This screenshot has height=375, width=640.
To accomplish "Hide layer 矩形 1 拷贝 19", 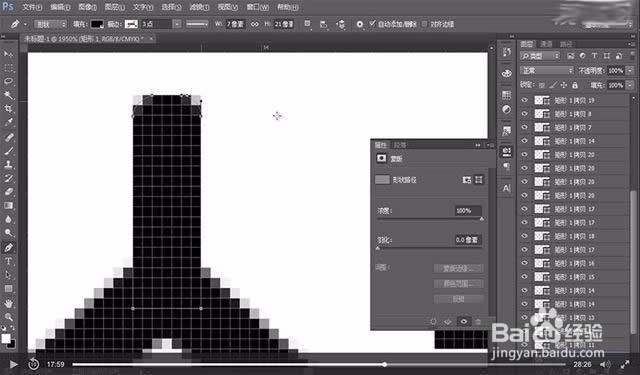I will (x=524, y=100).
